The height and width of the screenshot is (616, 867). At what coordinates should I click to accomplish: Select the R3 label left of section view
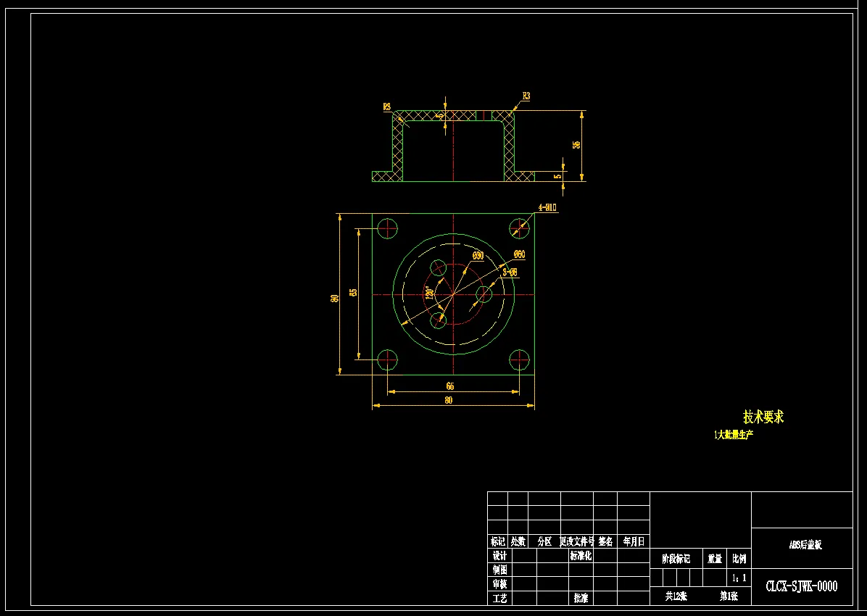coord(387,107)
